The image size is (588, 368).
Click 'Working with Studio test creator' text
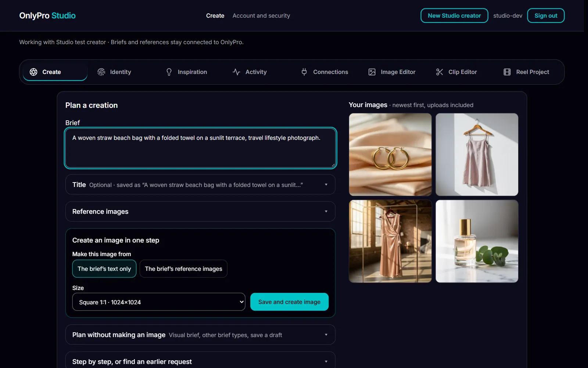(x=62, y=42)
